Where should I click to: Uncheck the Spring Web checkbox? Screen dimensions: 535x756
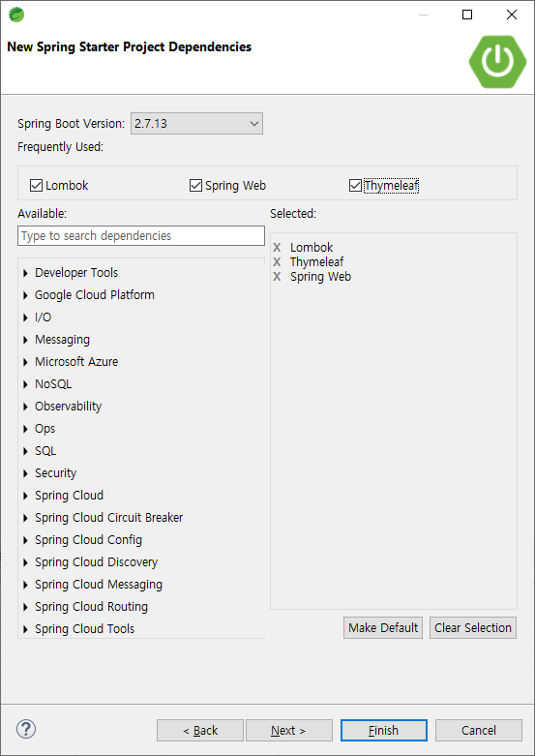pos(195,185)
